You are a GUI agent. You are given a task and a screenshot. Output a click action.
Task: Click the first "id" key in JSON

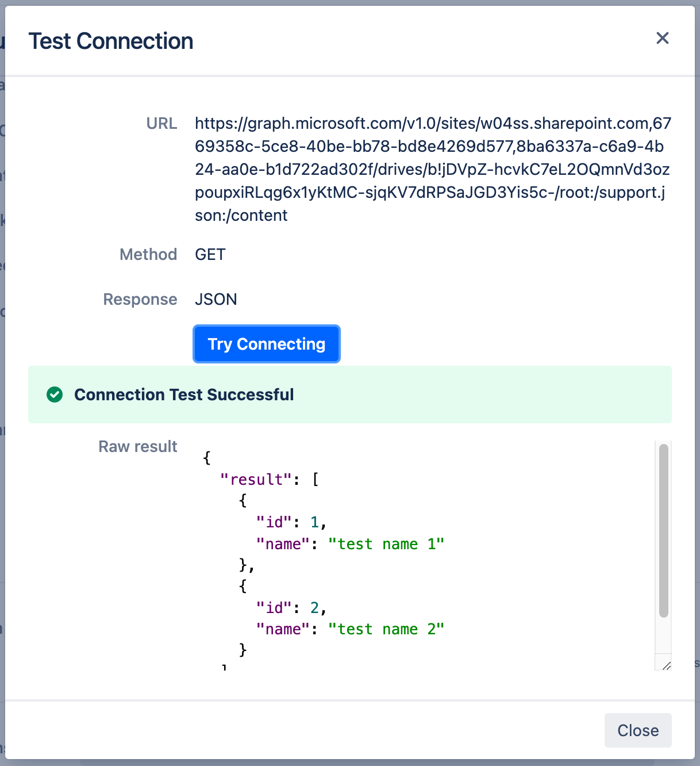coord(274,522)
